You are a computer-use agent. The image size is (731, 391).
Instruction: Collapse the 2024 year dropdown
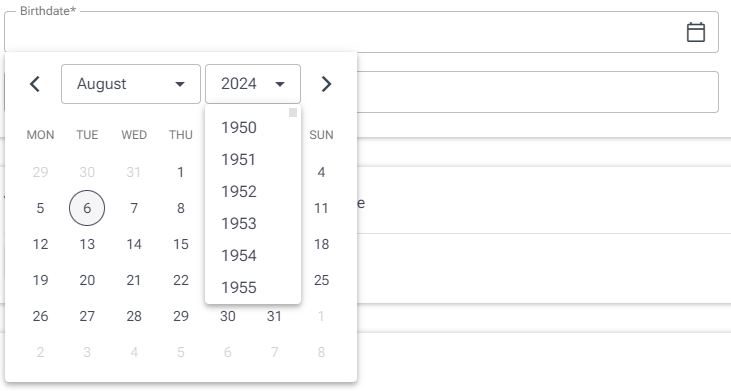pyautogui.click(x=253, y=84)
